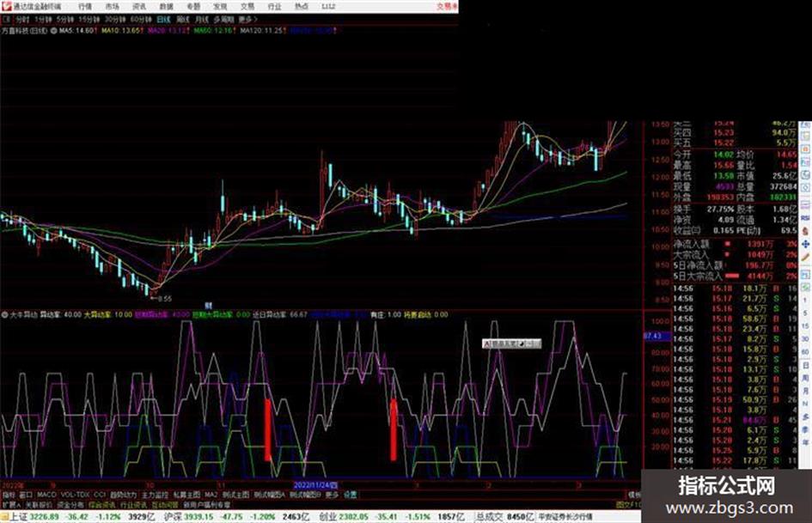Select 日 period in the right toolbar
This screenshot has width=812, height=523.
(806, 365)
